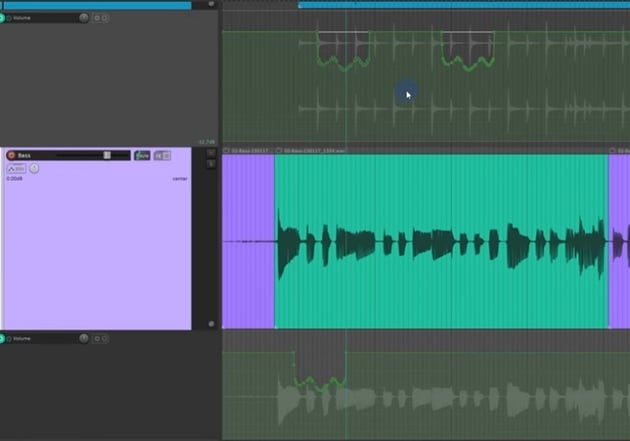Click the lock icon of the first 02-Bass-230117 item
630x441 pixels.
(226, 151)
